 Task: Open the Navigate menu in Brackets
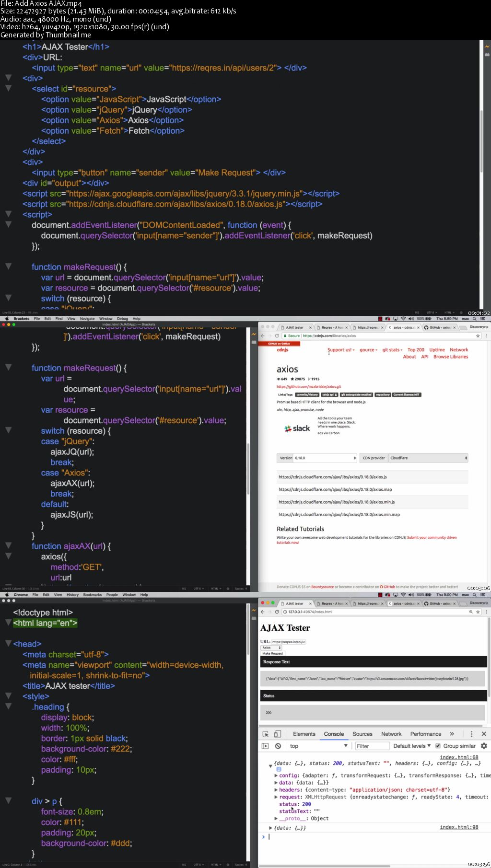click(x=87, y=318)
